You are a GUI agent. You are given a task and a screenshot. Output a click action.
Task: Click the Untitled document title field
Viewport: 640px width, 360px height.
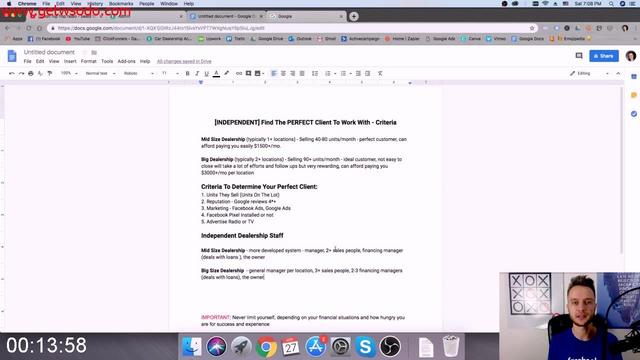click(49, 52)
